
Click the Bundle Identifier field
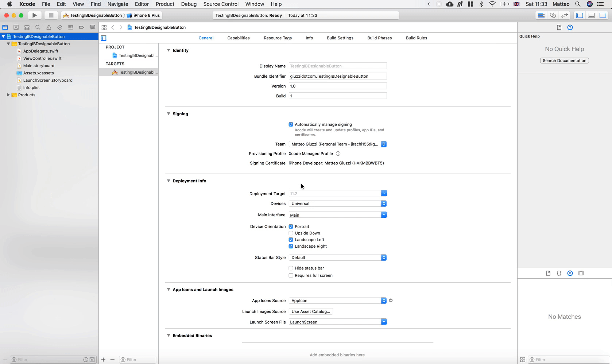(337, 76)
